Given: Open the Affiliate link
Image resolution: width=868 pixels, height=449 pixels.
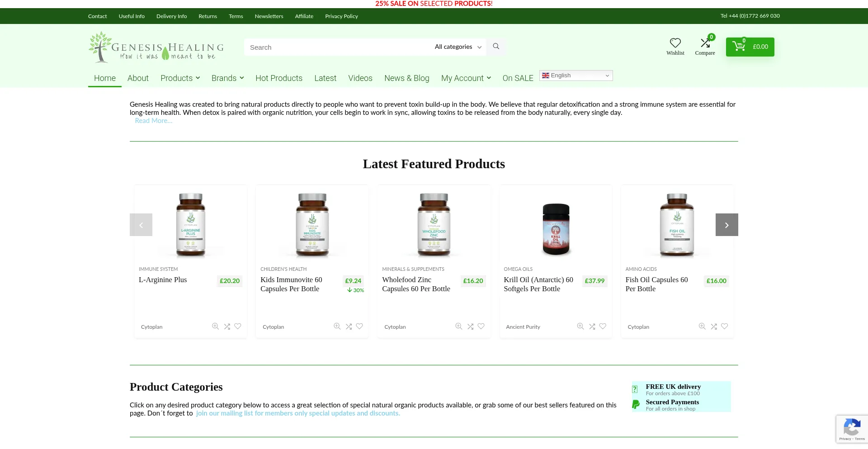Looking at the screenshot, I should pos(304,16).
